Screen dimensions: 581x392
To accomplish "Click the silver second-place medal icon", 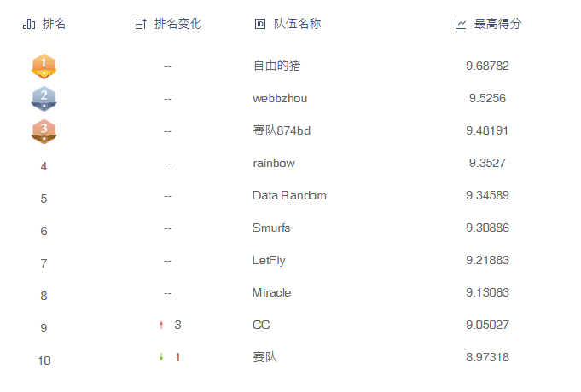I will click(x=44, y=98).
